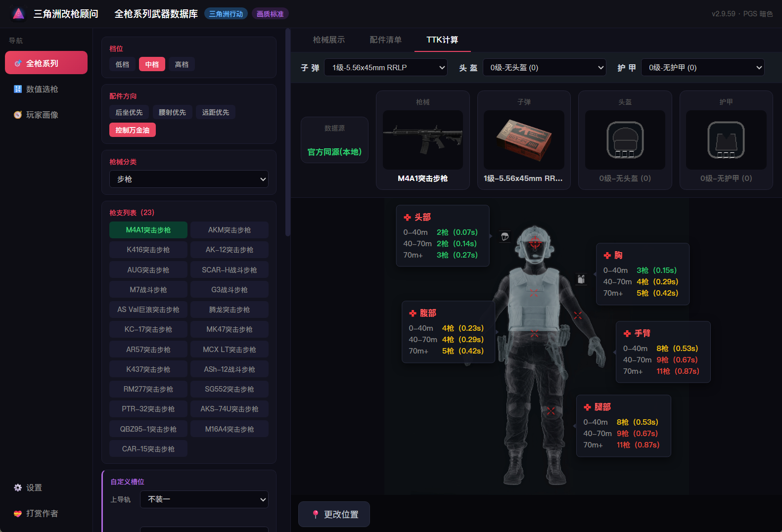Open 打赏作者 heart item
782x532 pixels.
(46, 513)
